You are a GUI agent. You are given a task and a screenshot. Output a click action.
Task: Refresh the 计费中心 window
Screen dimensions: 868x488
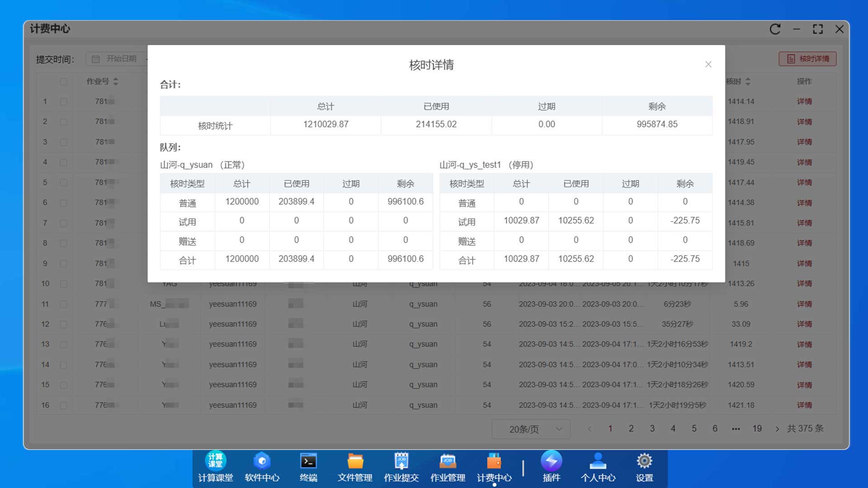point(775,29)
